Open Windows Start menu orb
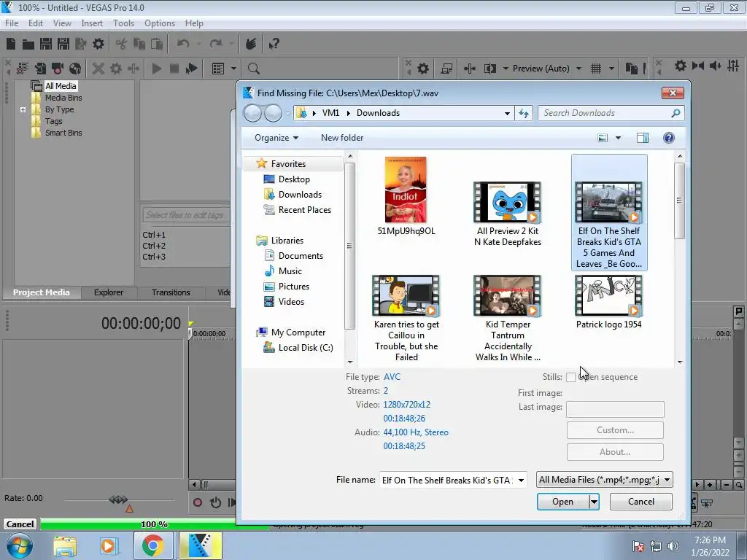747x560 pixels. 19,545
